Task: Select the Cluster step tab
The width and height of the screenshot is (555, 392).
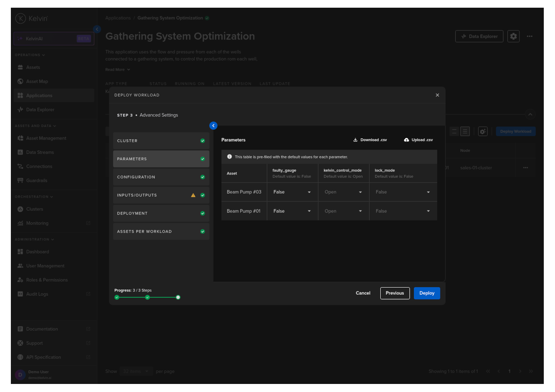Action: pos(161,141)
